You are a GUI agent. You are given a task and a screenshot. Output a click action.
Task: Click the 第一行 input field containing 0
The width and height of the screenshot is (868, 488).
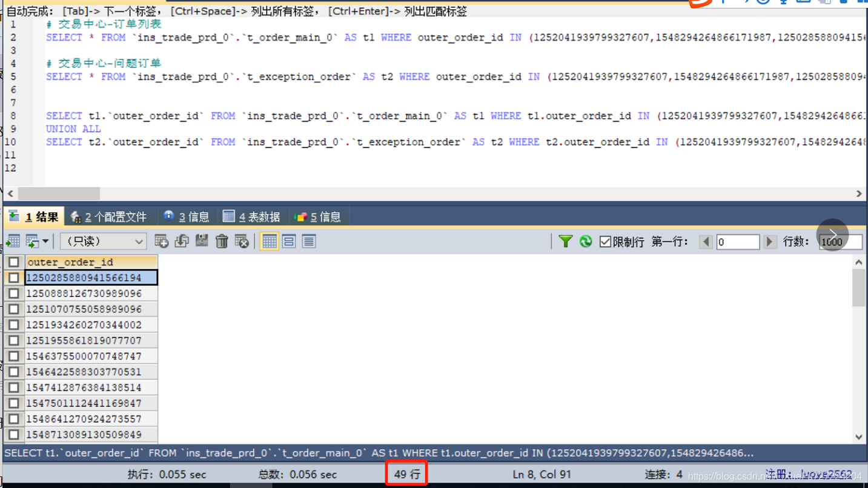click(737, 241)
